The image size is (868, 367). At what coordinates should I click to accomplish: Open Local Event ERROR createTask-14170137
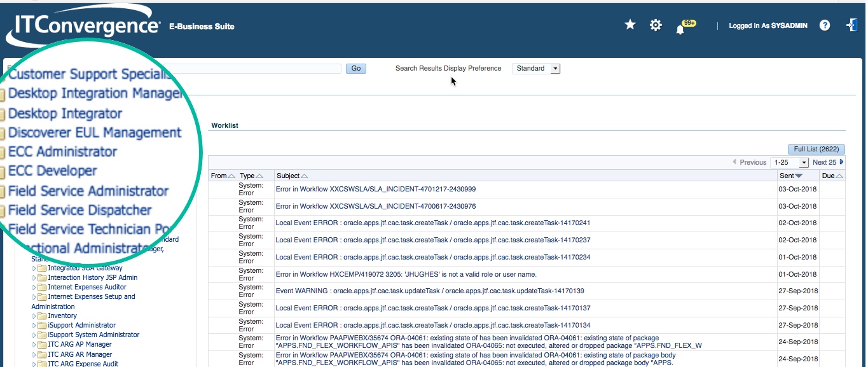click(433, 308)
